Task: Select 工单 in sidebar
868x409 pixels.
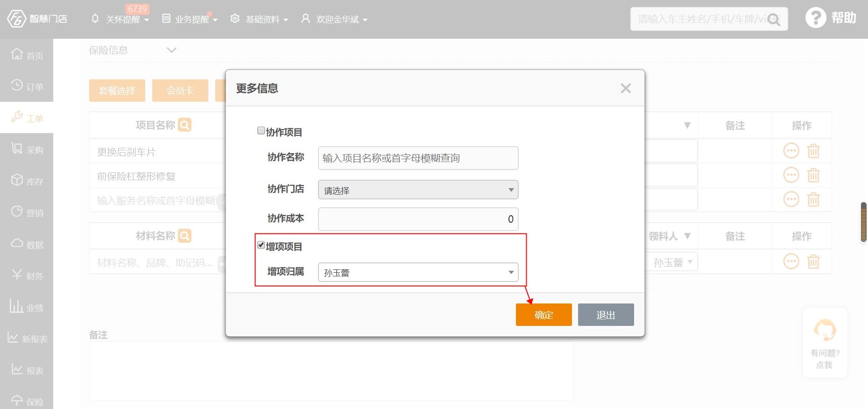Action: (x=27, y=118)
